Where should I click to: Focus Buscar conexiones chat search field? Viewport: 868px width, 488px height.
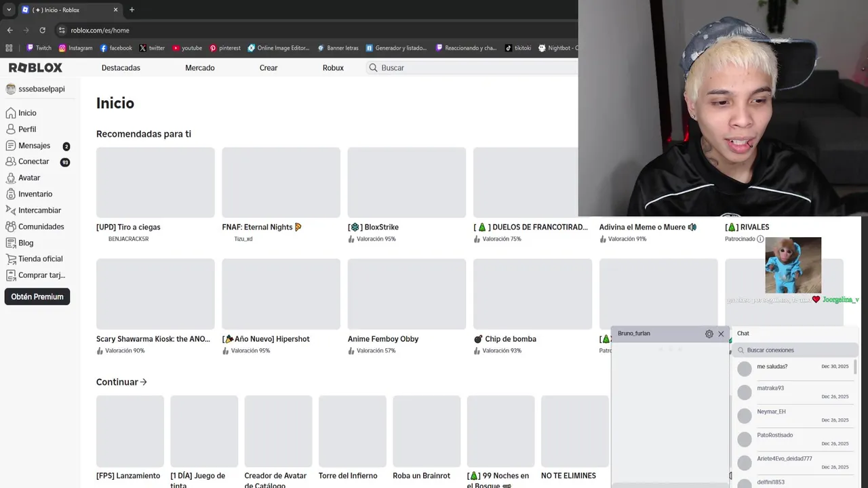point(795,350)
